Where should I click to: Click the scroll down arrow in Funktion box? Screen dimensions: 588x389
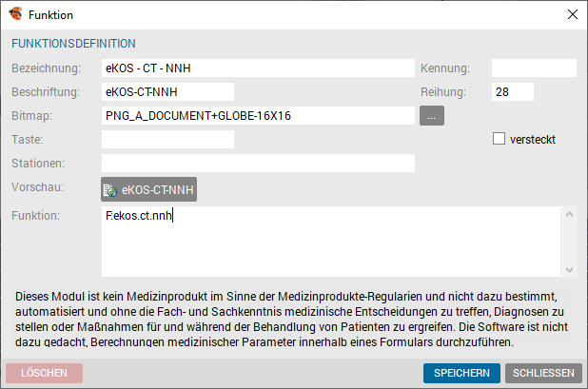pyautogui.click(x=569, y=269)
